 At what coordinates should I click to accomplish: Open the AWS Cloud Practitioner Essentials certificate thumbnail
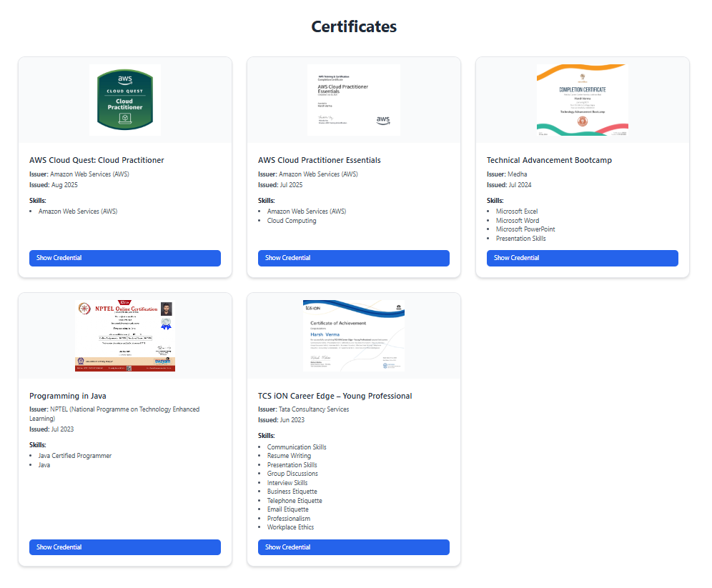point(354,100)
